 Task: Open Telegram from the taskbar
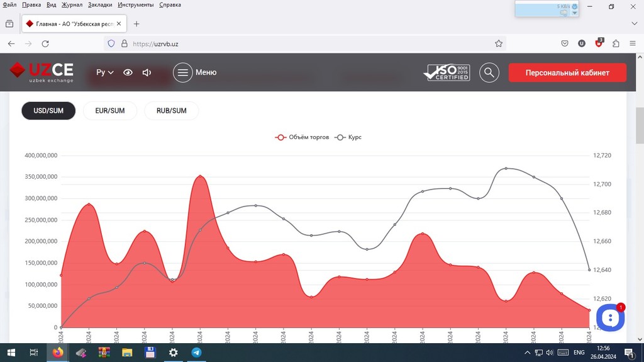click(x=197, y=353)
